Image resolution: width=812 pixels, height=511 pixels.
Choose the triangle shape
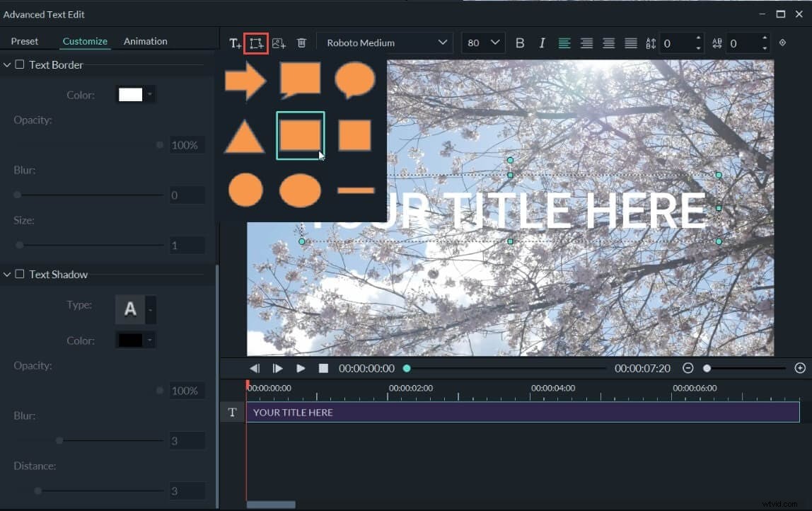[x=245, y=135]
